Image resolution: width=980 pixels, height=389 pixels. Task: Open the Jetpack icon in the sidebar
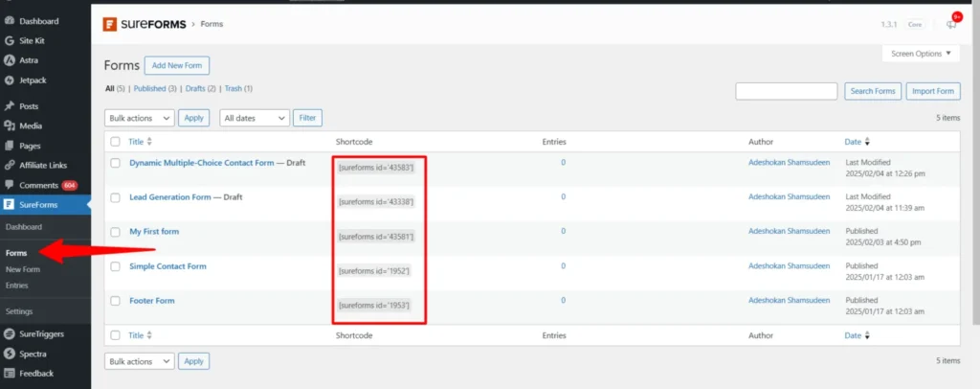9,80
